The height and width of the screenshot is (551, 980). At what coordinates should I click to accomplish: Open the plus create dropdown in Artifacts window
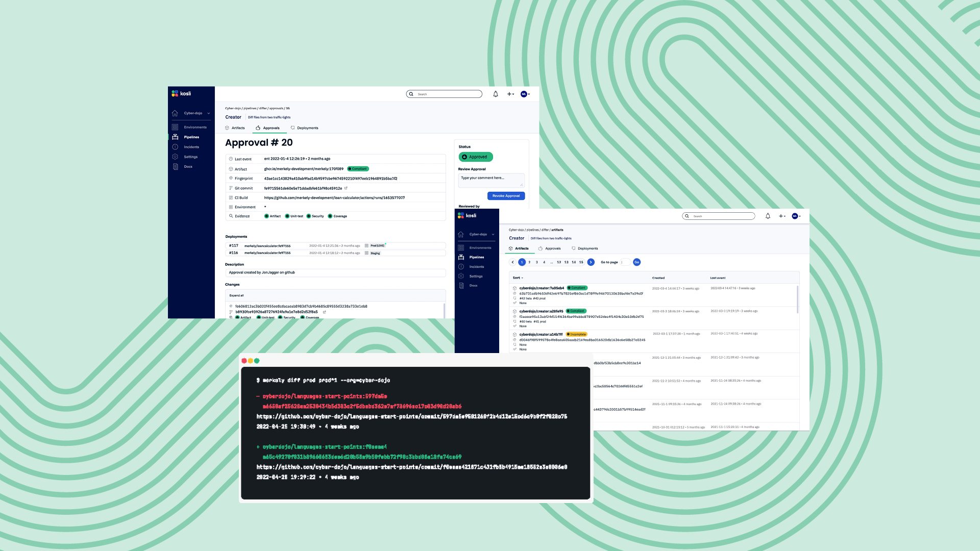(x=782, y=216)
